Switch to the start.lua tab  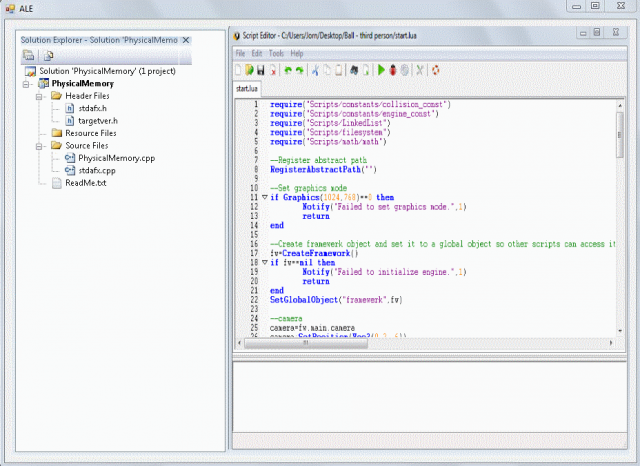tap(247, 88)
